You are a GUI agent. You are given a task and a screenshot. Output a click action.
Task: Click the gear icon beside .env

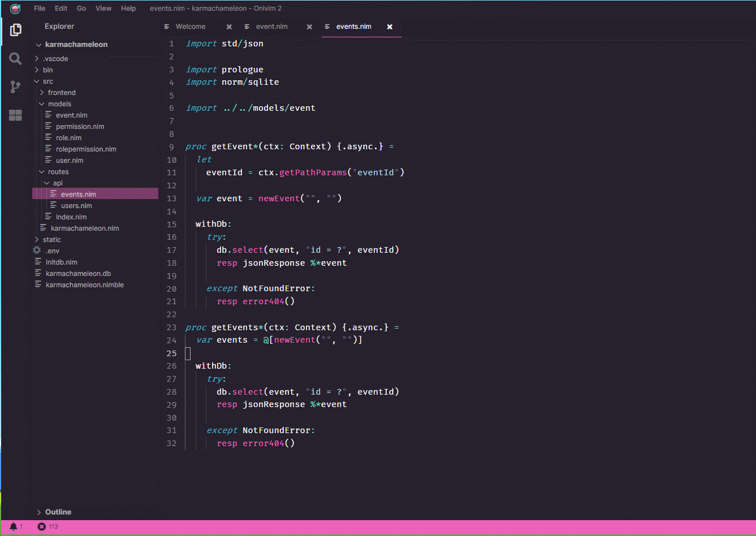click(37, 250)
